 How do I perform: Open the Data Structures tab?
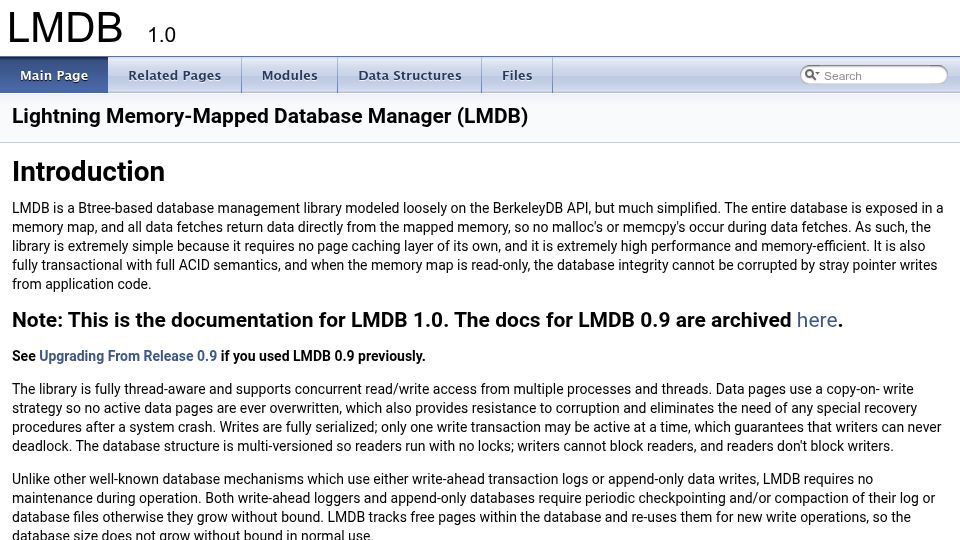[410, 75]
